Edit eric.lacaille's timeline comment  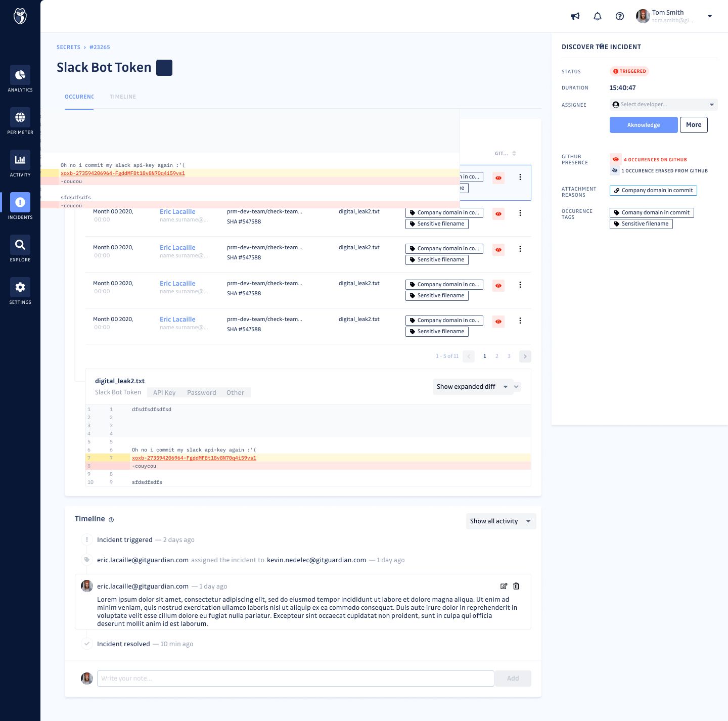(x=504, y=586)
